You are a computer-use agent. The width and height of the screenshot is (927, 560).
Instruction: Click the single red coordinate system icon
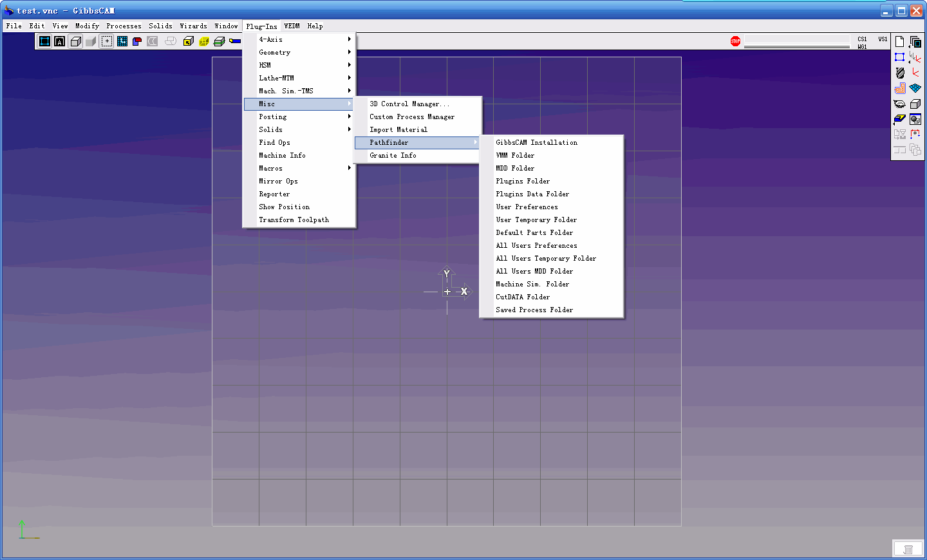[x=915, y=73]
